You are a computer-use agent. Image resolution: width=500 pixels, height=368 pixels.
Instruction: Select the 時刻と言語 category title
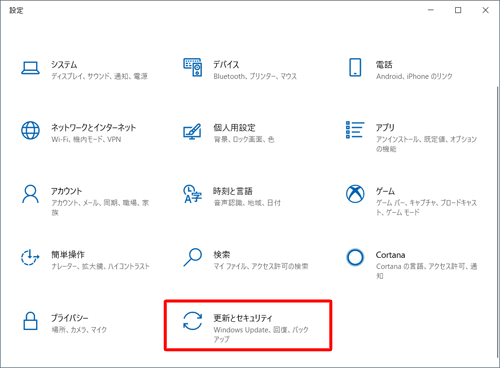click(x=233, y=191)
